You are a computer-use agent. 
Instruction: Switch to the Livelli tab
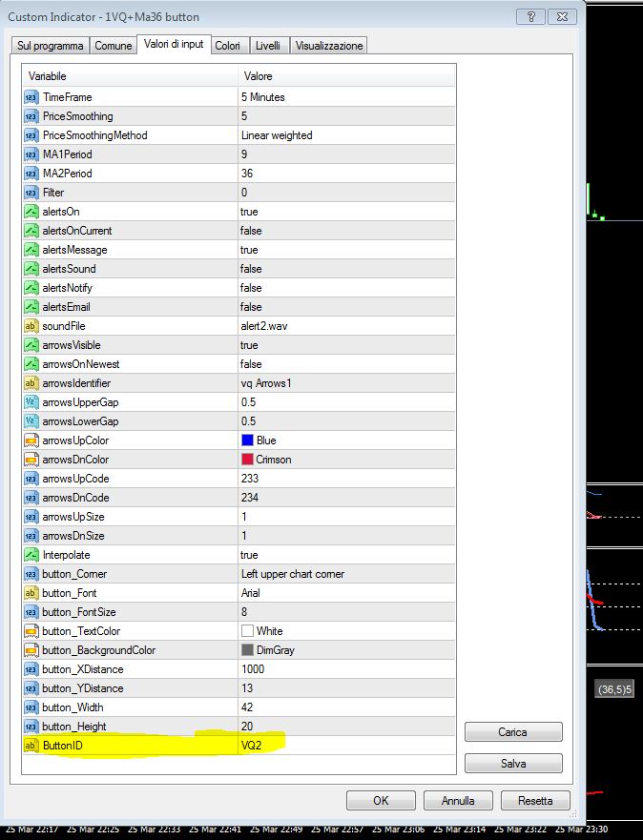click(x=268, y=46)
